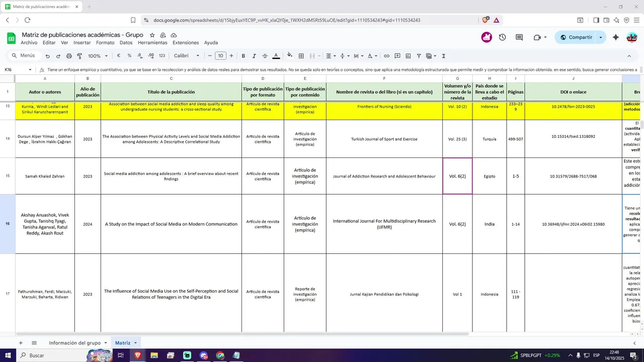Select cell Jurnal Kajian Pendidikan dan Psikologi

click(384, 294)
